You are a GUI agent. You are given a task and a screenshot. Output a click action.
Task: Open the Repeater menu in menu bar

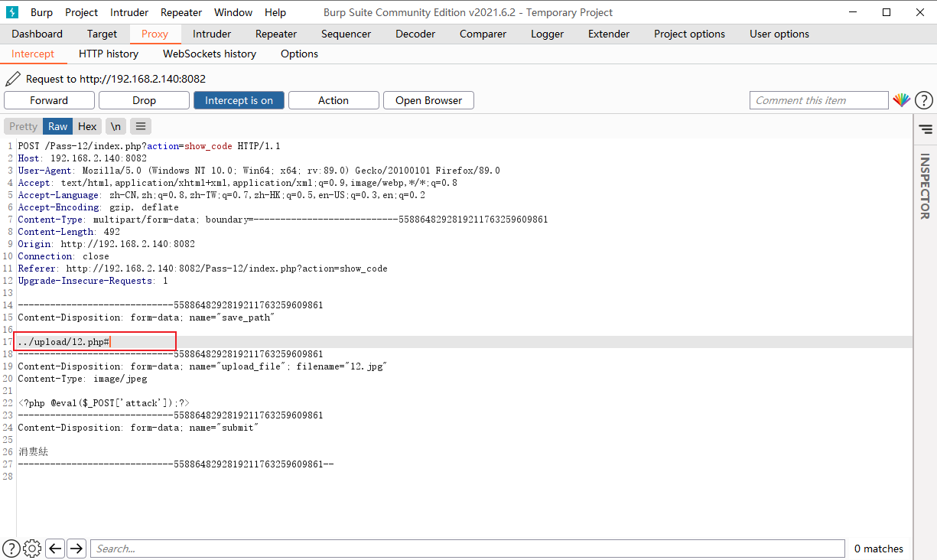click(181, 12)
